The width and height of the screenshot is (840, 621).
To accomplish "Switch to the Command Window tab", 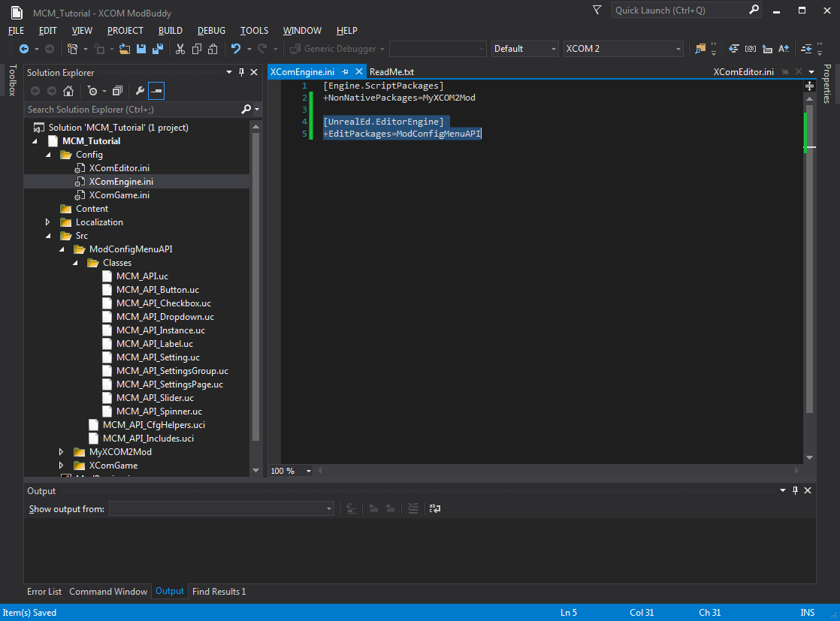I will tap(108, 592).
